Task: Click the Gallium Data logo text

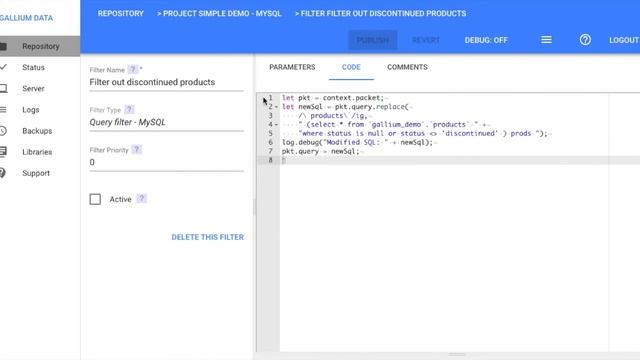Action: click(x=26, y=18)
